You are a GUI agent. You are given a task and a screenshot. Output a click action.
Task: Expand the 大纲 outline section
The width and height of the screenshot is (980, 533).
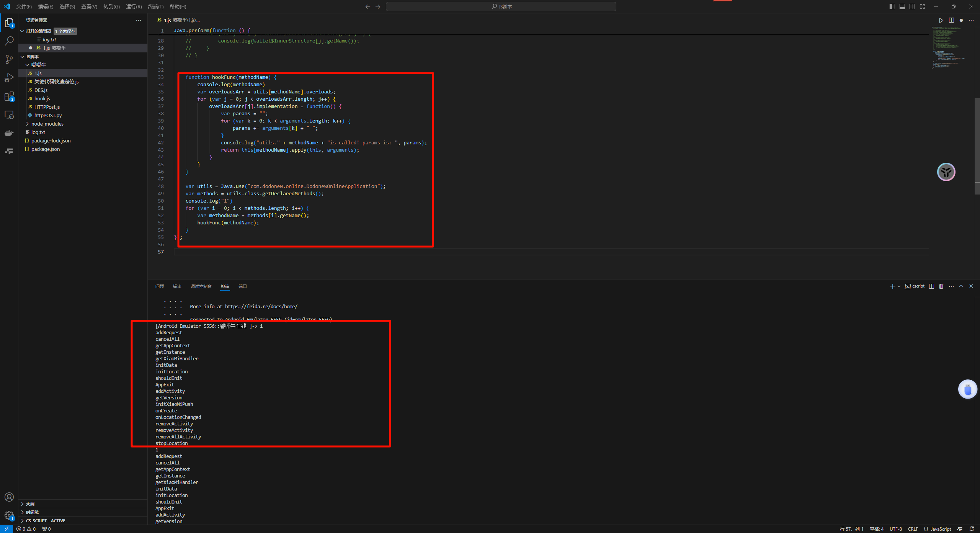click(x=30, y=504)
